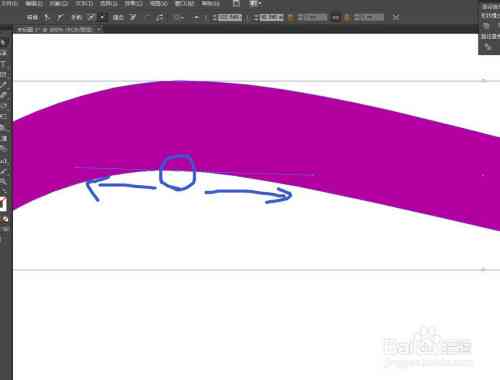500x380 pixels.
Task: Select the Direct Selection tool
Action: point(4,53)
